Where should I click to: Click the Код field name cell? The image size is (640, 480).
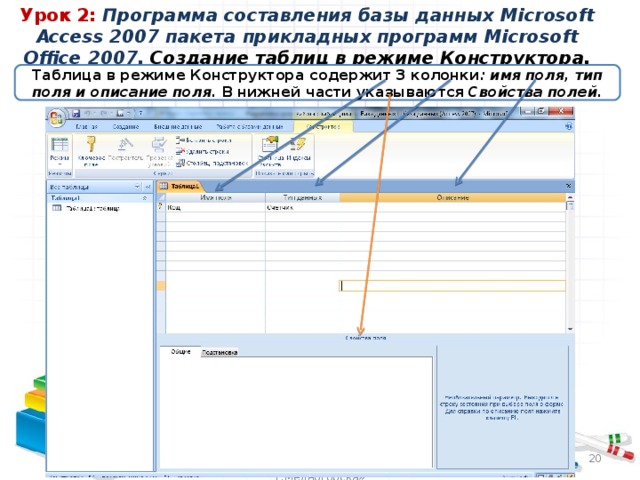click(x=216, y=207)
